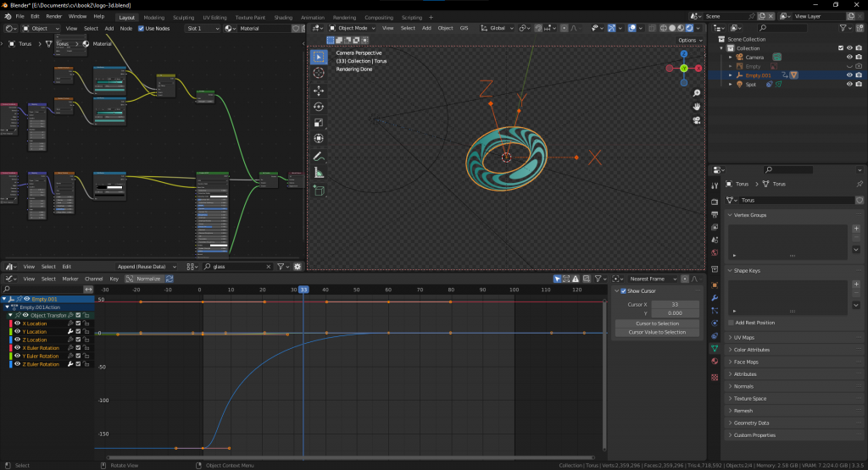This screenshot has width=868, height=470.
Task: Select the 3D Cursor tool
Action: point(319,73)
